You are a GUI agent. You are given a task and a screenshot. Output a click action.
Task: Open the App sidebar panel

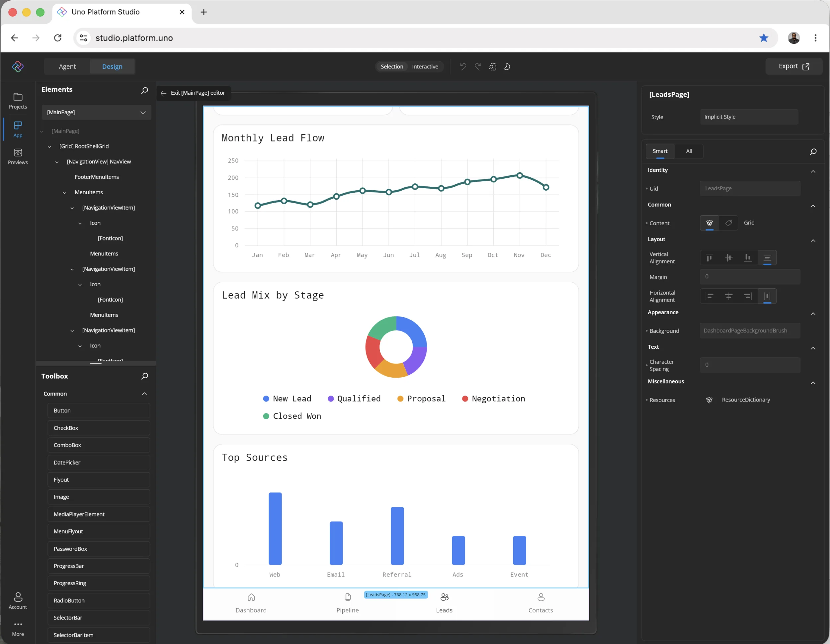pos(18,130)
